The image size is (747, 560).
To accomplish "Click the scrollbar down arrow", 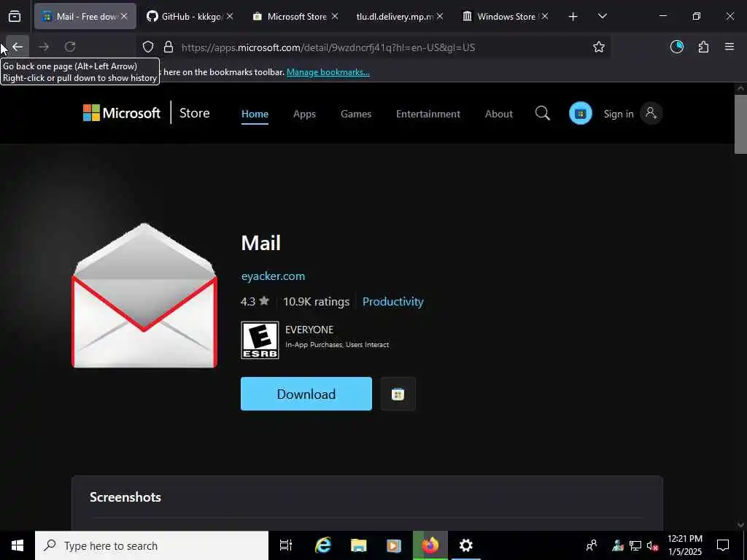I will click(740, 525).
